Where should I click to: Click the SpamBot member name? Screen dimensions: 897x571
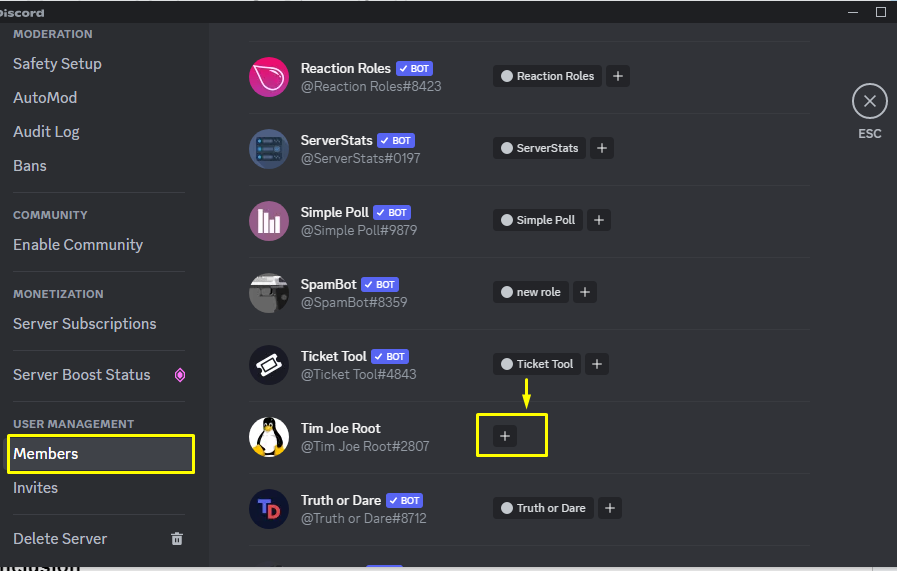(x=328, y=285)
